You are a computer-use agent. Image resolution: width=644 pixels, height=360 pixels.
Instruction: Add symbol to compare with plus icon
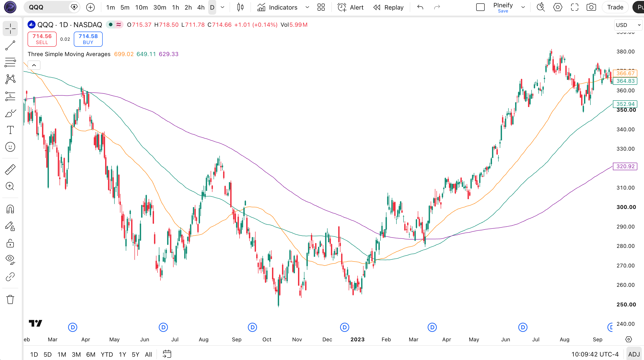(90, 7)
